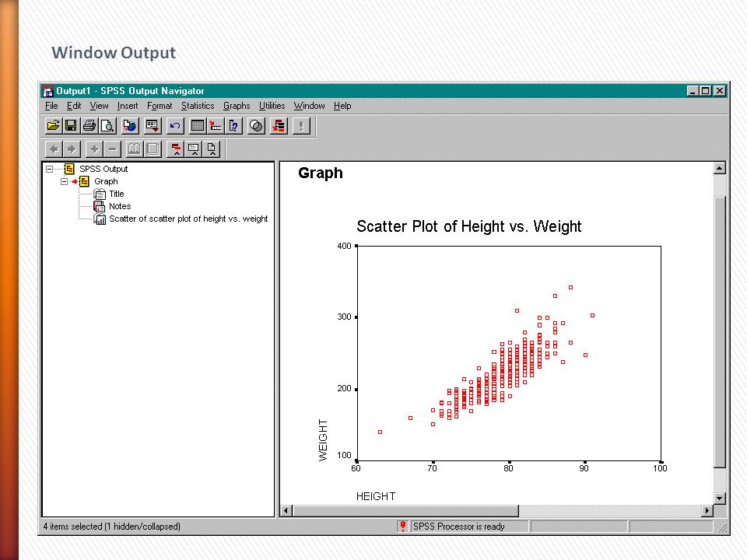Click the SPSS Output book icon in outline
The height and width of the screenshot is (560, 747).
click(69, 169)
